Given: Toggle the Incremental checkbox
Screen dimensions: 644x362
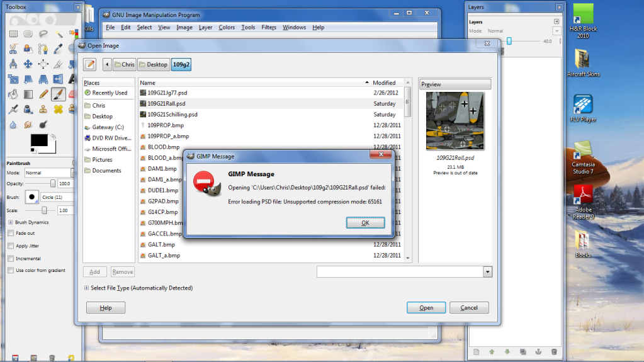Looking at the screenshot, I should point(11,259).
